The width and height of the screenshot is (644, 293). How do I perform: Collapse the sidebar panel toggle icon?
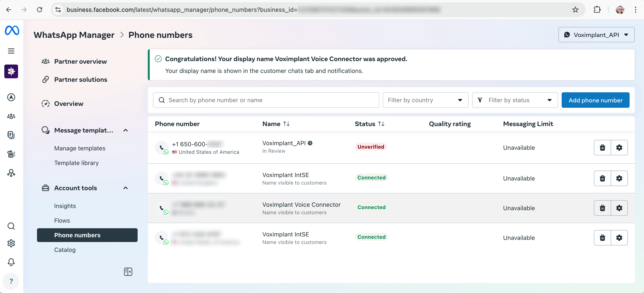(x=128, y=271)
